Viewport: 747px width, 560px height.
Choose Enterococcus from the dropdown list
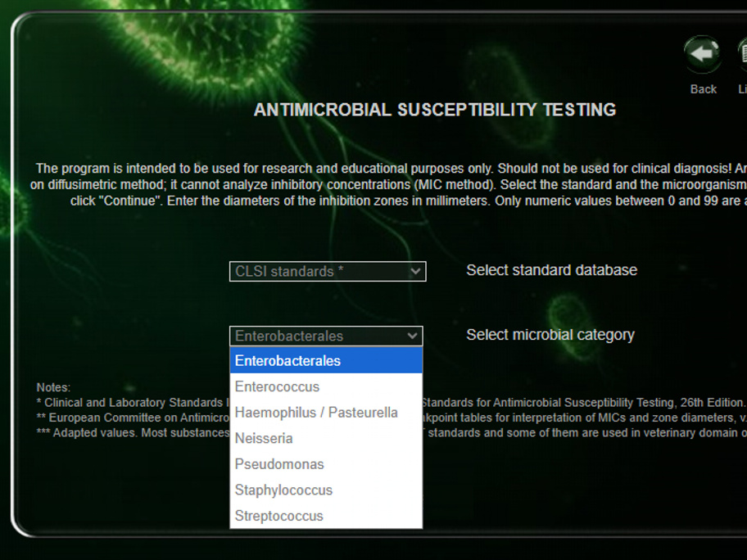coord(326,386)
